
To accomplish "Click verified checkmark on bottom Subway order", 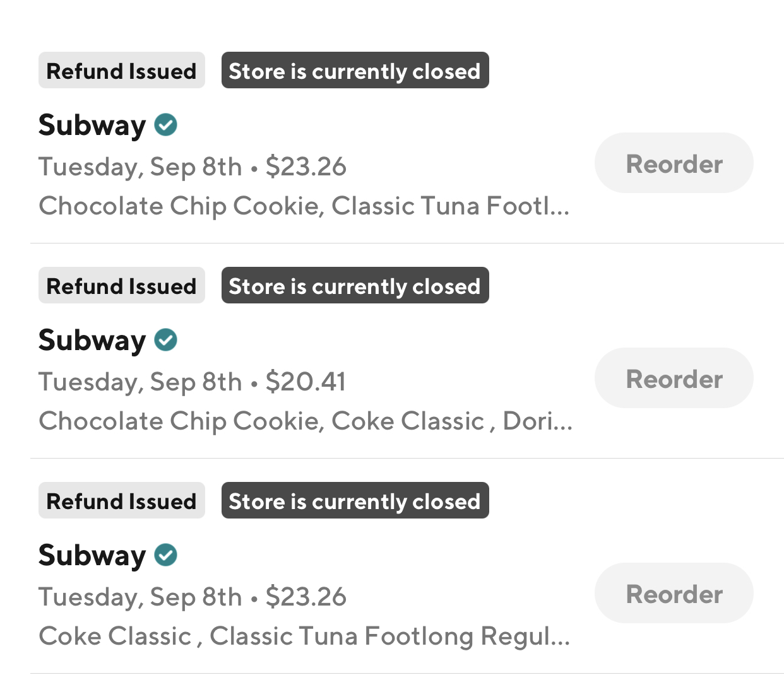I will [x=166, y=555].
